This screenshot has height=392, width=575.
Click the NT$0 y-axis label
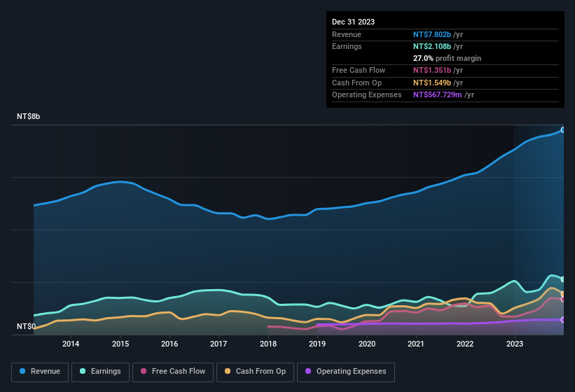coord(26,326)
